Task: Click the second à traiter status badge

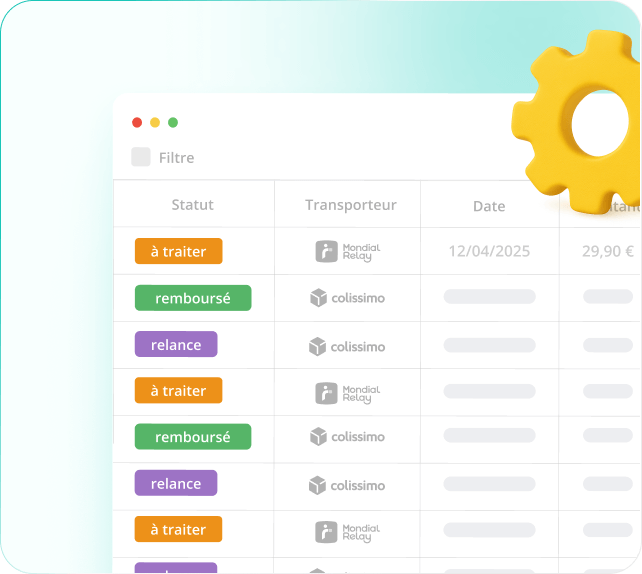Action: tap(179, 390)
